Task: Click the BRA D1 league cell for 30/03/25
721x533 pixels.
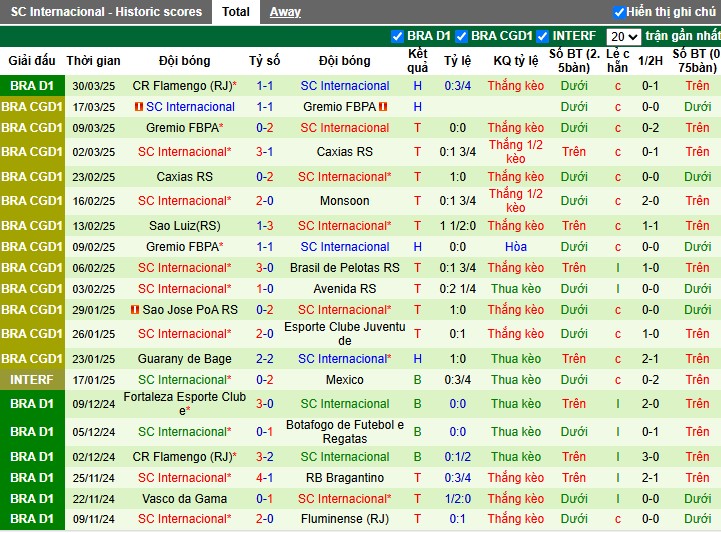Action: pos(32,86)
